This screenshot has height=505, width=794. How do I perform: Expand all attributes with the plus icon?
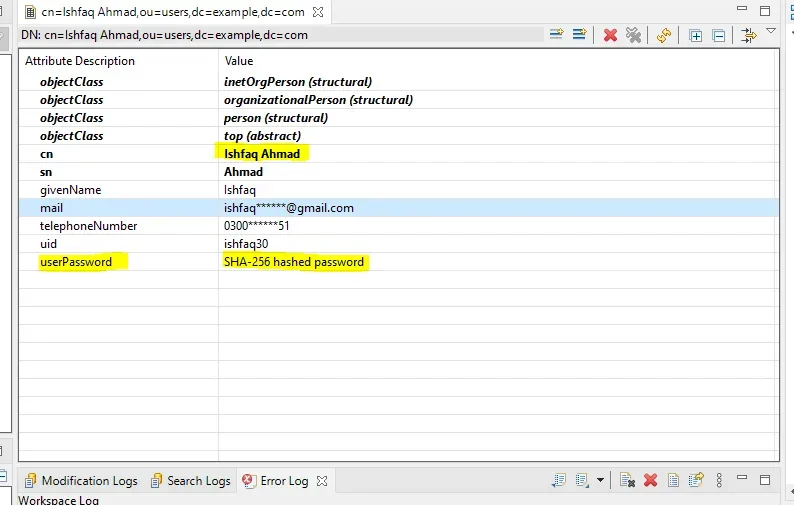(x=695, y=35)
